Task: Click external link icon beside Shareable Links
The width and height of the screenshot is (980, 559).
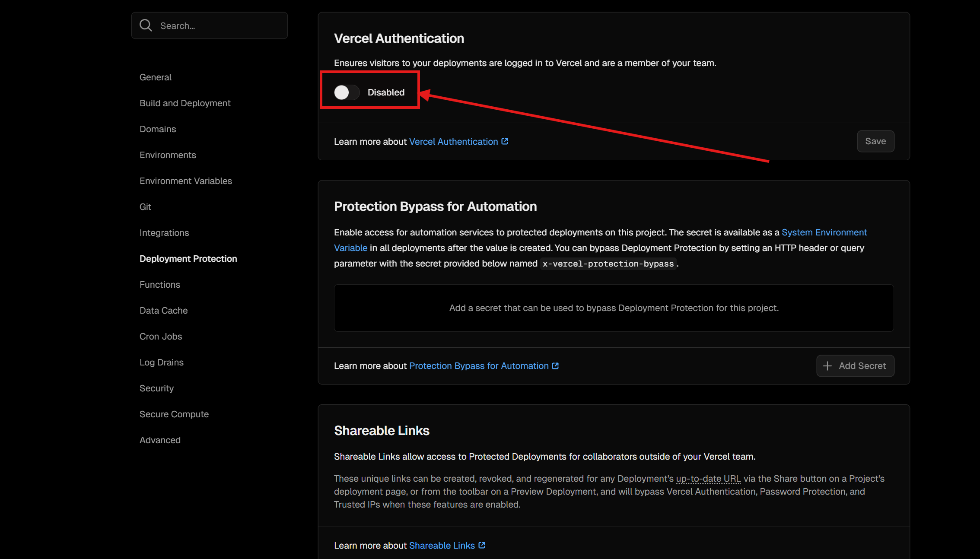Action: click(x=482, y=545)
